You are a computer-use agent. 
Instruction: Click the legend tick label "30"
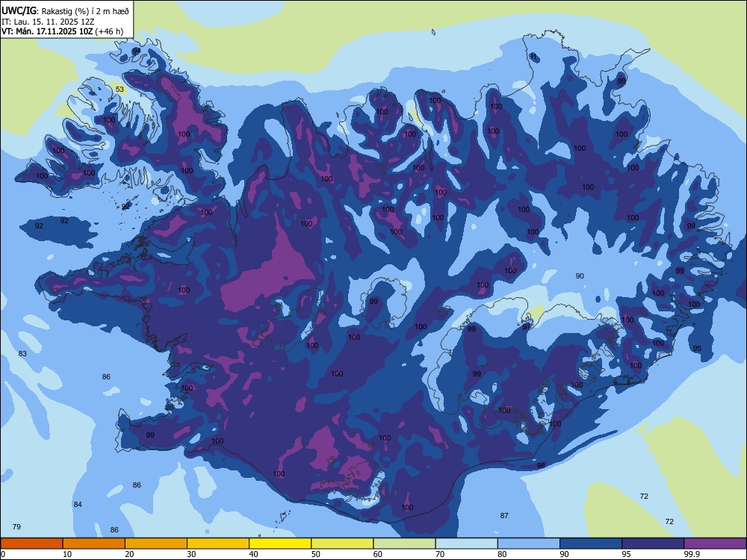(x=191, y=554)
